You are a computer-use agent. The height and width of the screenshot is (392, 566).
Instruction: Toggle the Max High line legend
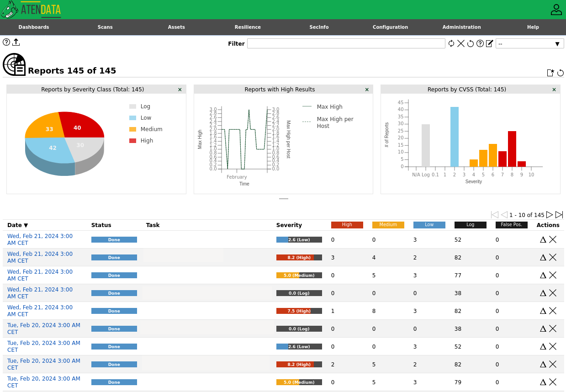[x=329, y=107]
